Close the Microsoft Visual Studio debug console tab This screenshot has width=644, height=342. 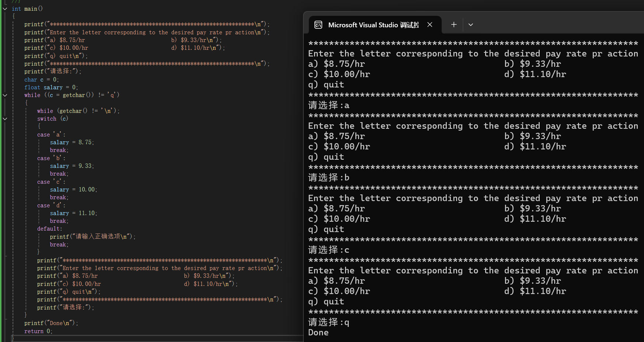click(430, 25)
